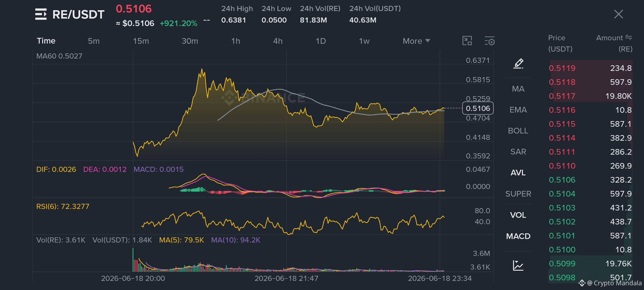The width and height of the screenshot is (644, 290).
Task: Click the 24h High value 0.6381
Action: pos(233,20)
